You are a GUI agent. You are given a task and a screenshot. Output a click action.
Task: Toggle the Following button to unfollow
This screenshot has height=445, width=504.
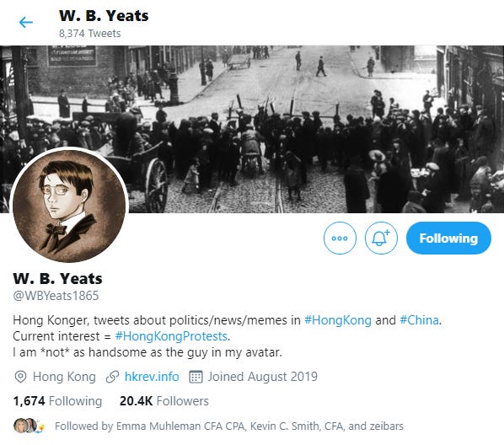448,238
